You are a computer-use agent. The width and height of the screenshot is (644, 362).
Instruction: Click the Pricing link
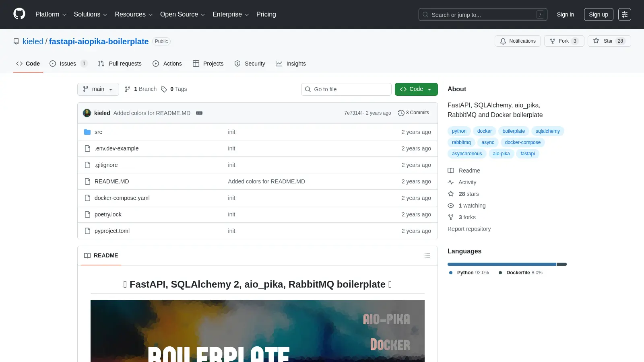pos(266,14)
